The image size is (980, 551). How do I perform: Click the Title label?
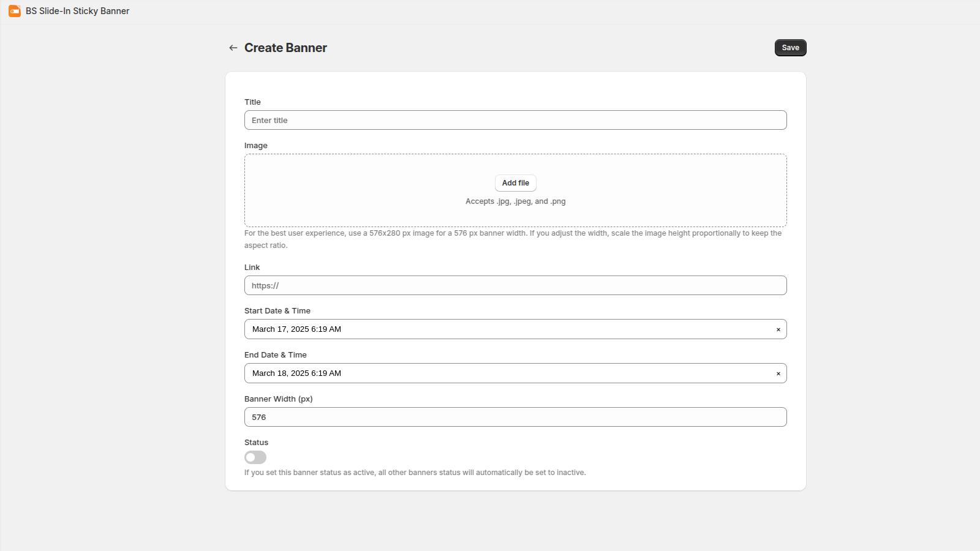click(252, 102)
